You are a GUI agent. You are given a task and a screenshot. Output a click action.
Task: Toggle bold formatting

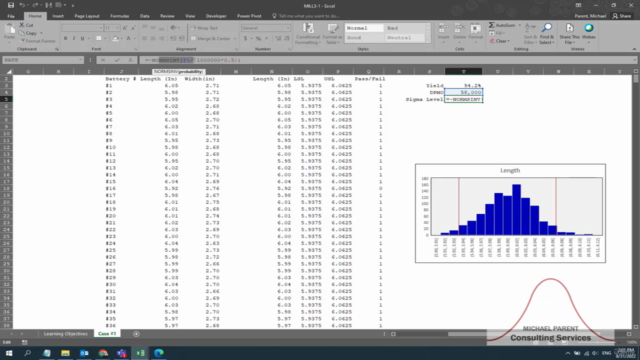(65, 38)
